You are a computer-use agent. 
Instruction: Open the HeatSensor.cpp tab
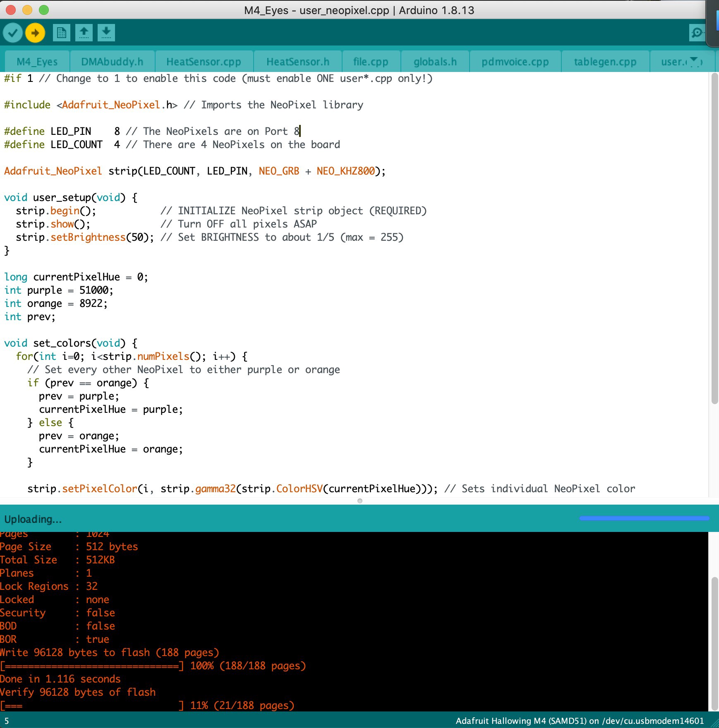(x=204, y=62)
